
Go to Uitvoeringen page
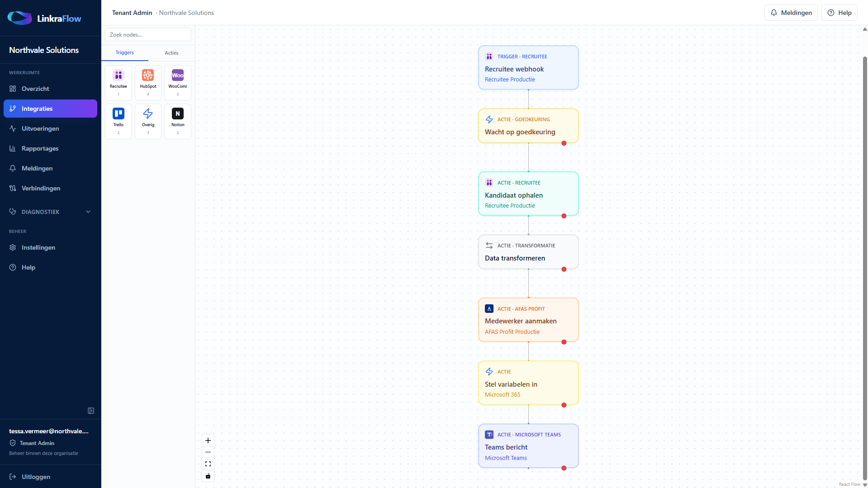50,128
